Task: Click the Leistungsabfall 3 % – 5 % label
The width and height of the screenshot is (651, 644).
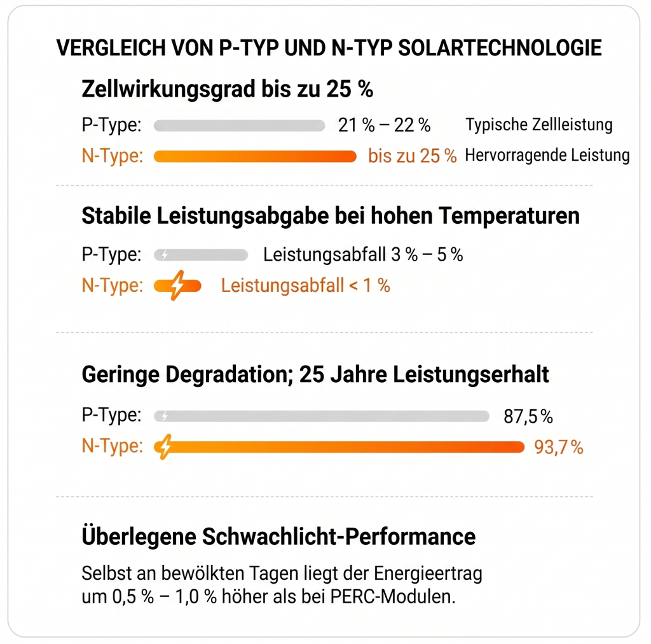Action: [x=363, y=254]
